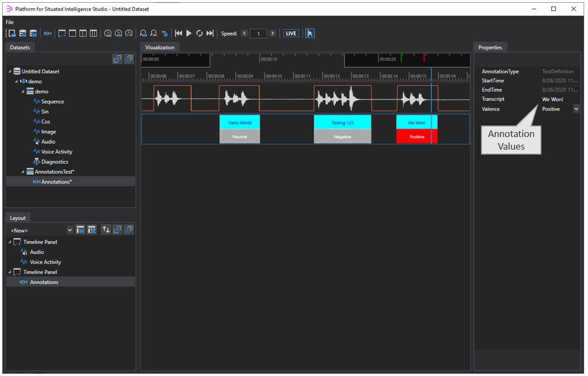
Task: Jump to the start of the timeline
Action: click(x=178, y=33)
